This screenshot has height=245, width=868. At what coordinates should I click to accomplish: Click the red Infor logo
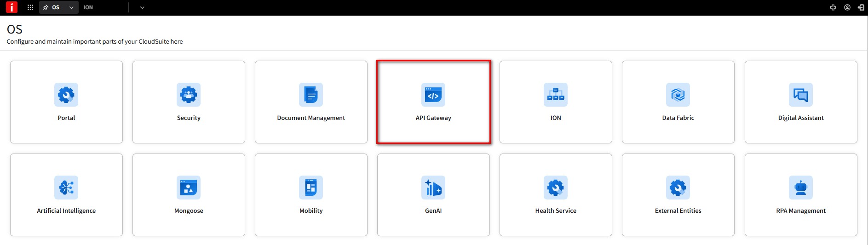tap(11, 7)
